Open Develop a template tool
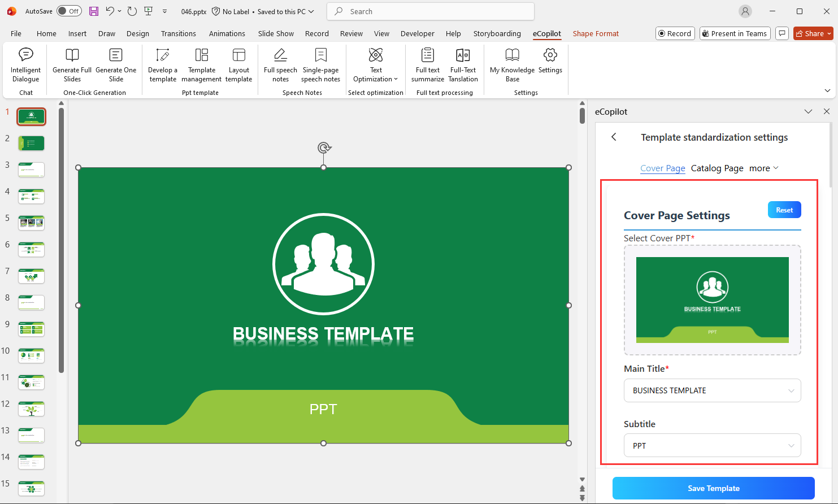The width and height of the screenshot is (838, 504). coord(162,65)
